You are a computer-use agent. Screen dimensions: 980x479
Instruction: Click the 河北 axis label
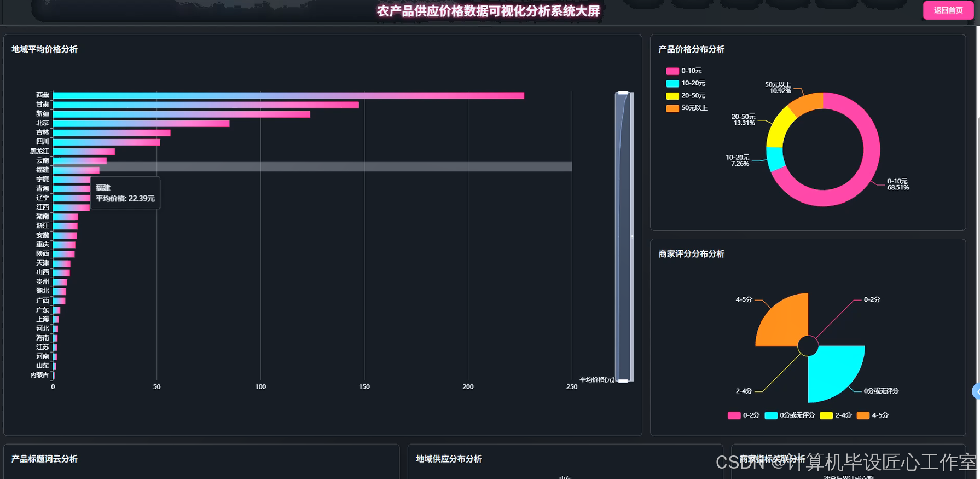43,328
